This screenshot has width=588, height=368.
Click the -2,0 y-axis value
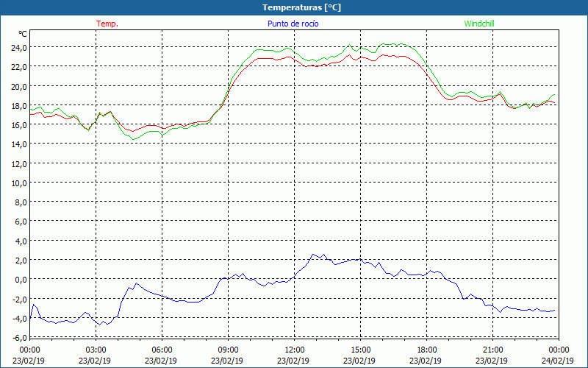pos(21,299)
